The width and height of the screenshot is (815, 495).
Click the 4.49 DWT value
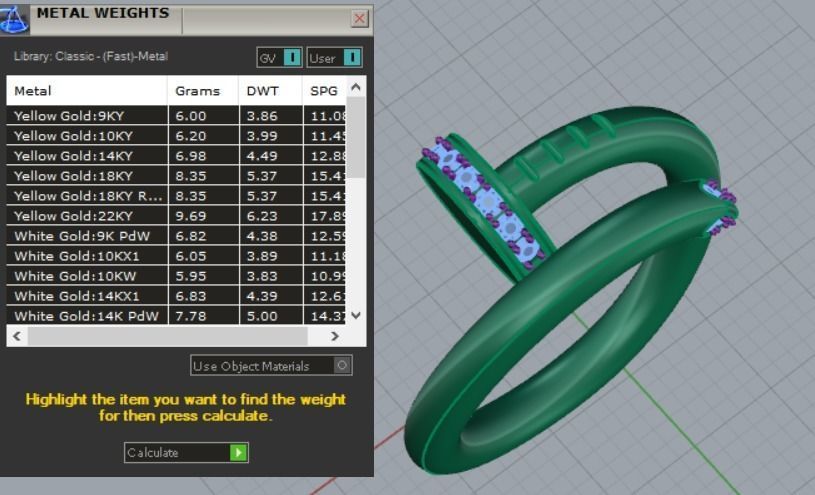pos(262,156)
